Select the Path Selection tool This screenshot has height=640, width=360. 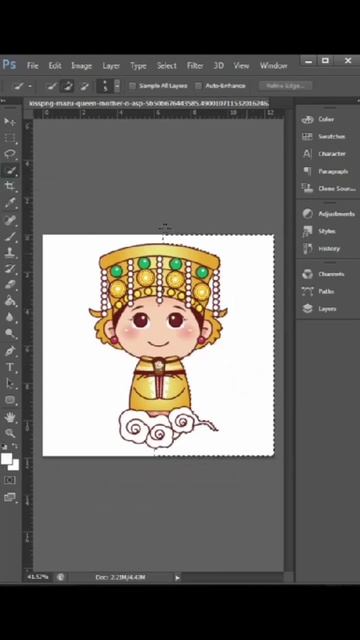(10, 383)
